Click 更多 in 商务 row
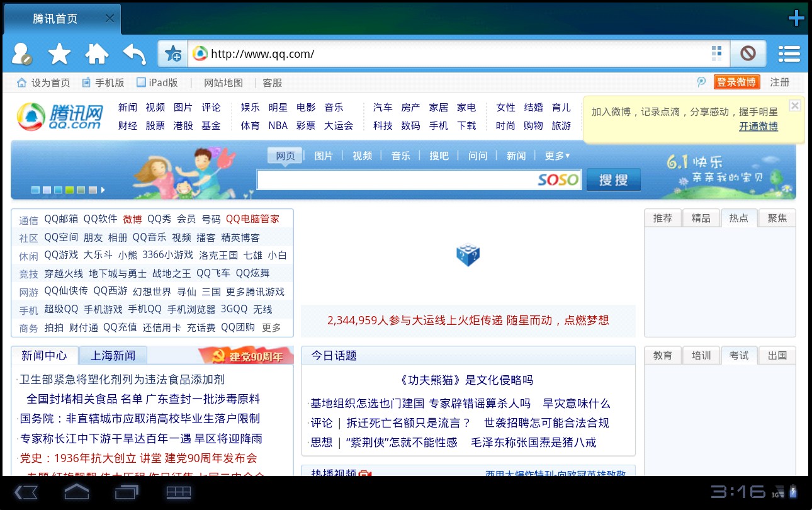812x510 pixels. tap(271, 327)
